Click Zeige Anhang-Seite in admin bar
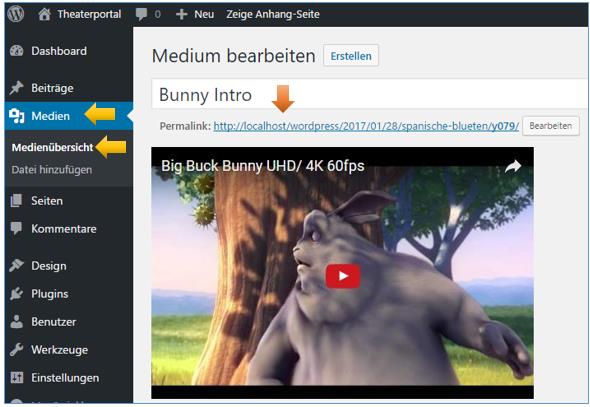The width and height of the screenshot is (590, 407). [x=273, y=14]
